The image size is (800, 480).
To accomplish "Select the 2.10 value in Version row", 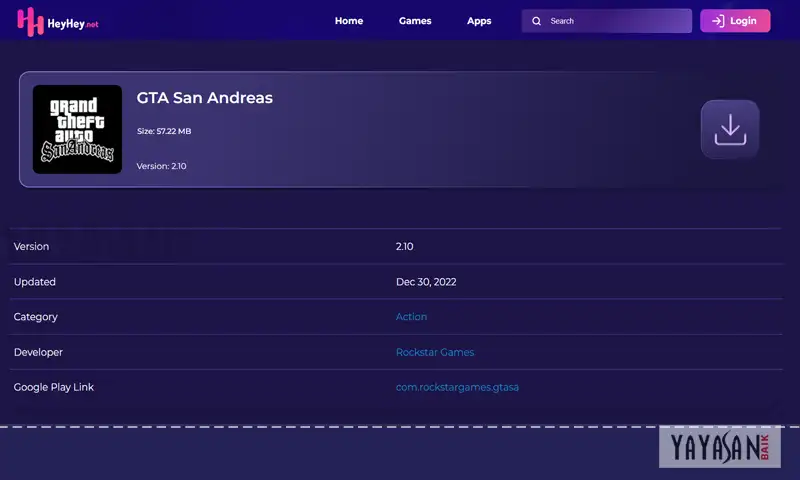I will 405,246.
